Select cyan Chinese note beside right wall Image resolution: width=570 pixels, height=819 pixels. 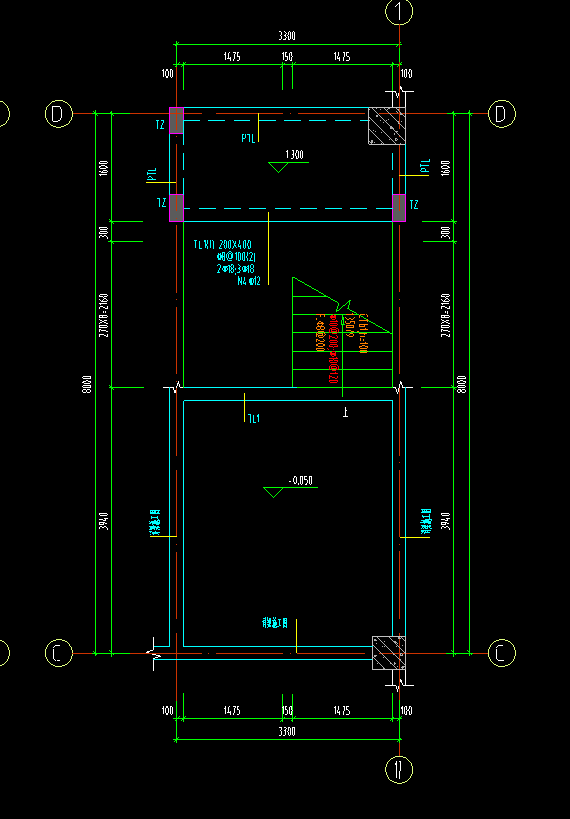(x=426, y=521)
